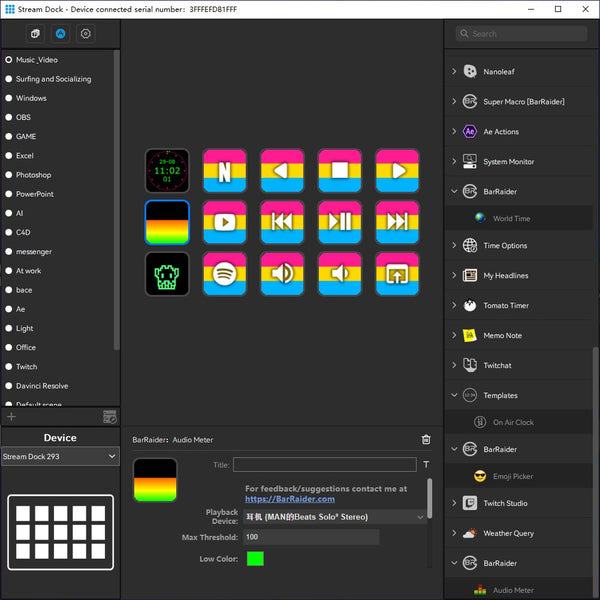This screenshot has width=600, height=600.
Task: Expand the System Monitor group
Action: (454, 161)
